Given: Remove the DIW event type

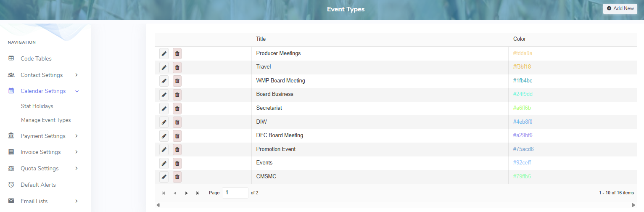Looking at the screenshot, I should (x=177, y=122).
